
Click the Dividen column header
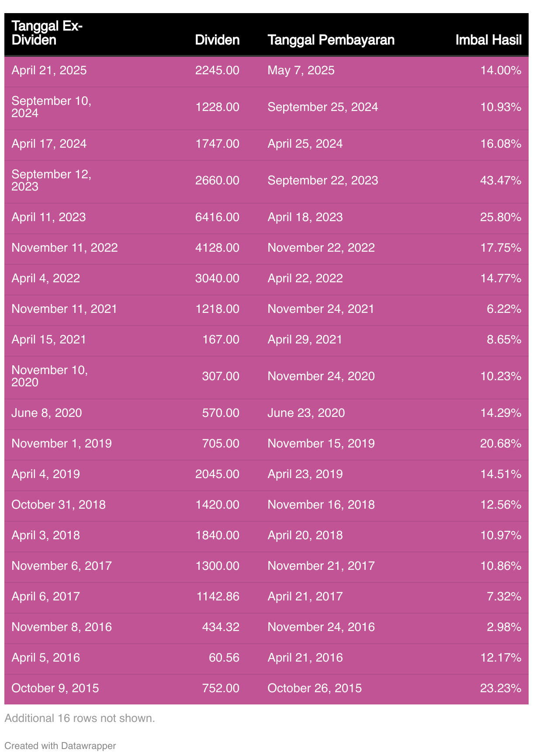[x=217, y=40]
